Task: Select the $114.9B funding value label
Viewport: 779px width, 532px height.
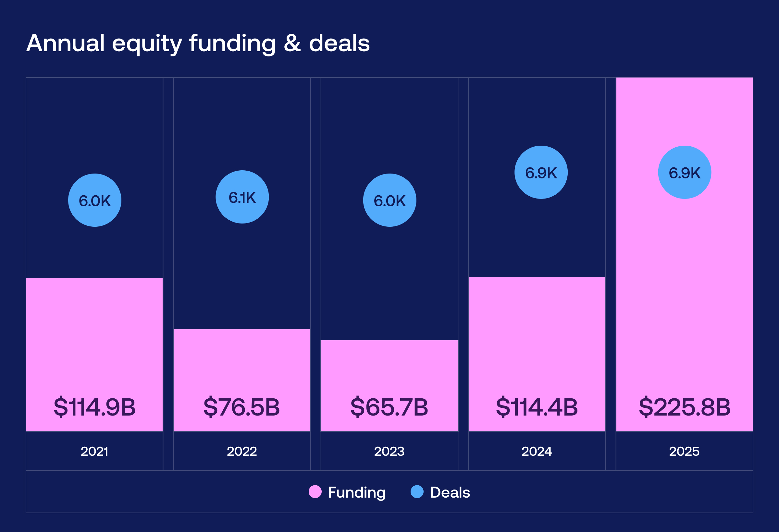Action: (x=94, y=407)
